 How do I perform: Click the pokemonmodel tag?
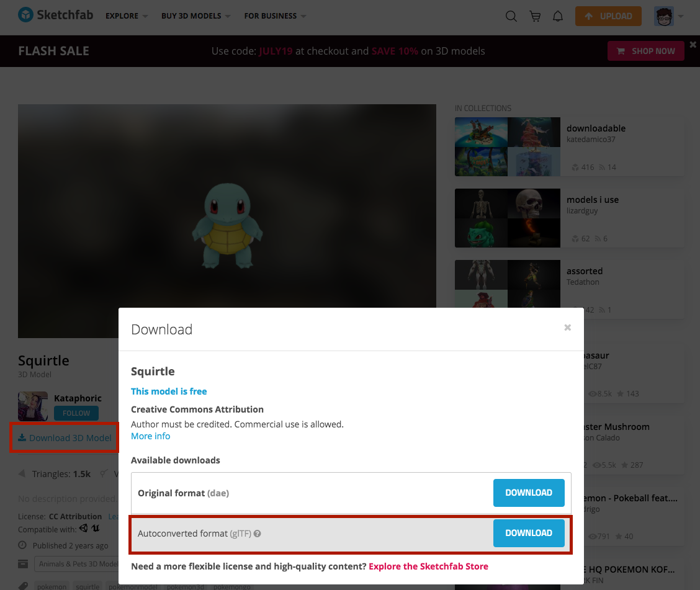point(133,586)
